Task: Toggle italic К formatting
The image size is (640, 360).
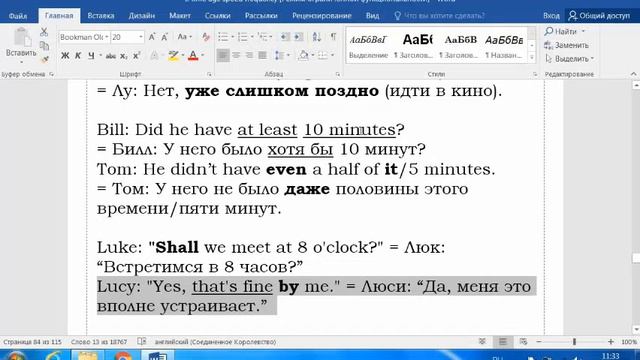Action: (x=78, y=56)
